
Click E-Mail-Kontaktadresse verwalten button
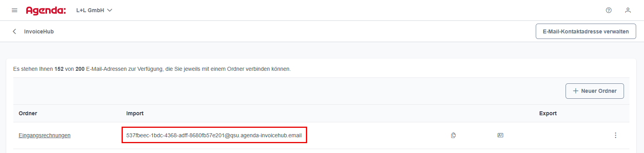tap(586, 31)
